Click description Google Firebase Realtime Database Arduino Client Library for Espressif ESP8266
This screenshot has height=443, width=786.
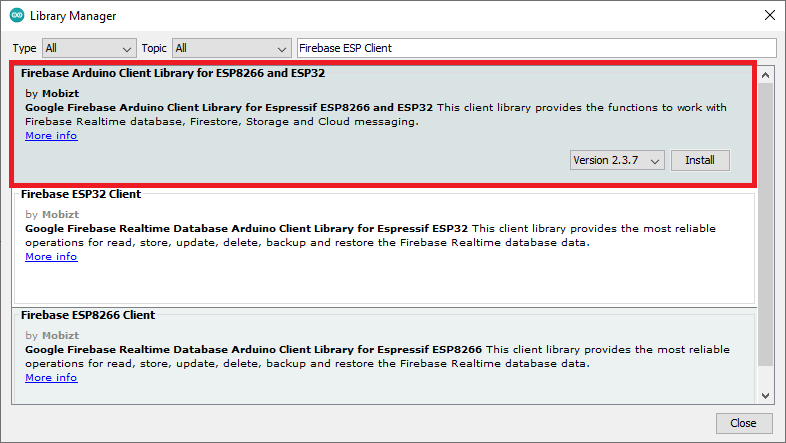pos(253,350)
